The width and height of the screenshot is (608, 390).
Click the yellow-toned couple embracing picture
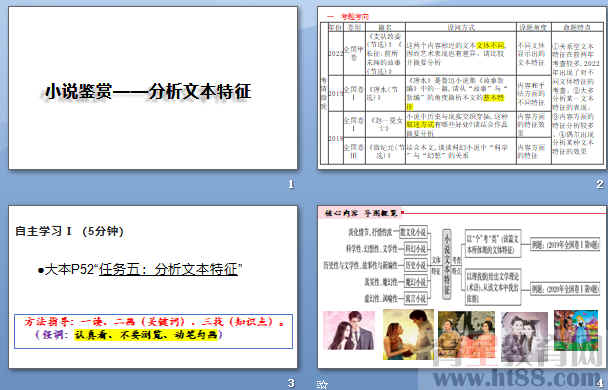point(408,334)
